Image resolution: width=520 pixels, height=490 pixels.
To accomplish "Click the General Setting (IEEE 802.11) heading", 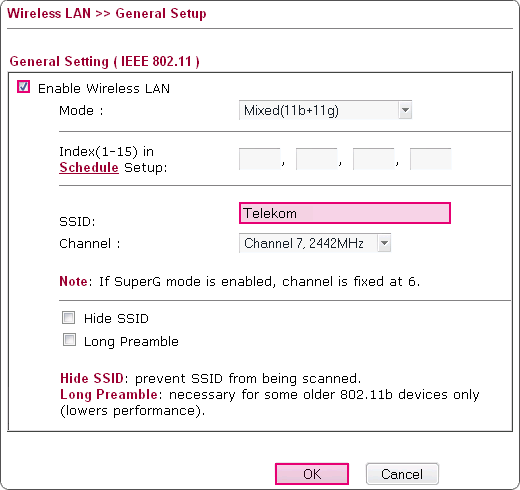I will pos(104,61).
